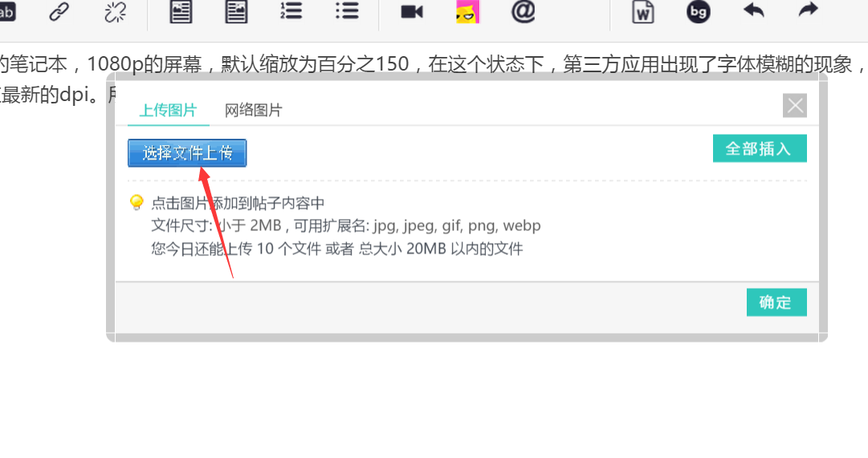The width and height of the screenshot is (868, 458).
Task: Click the 全部插入 button
Action: (x=760, y=148)
